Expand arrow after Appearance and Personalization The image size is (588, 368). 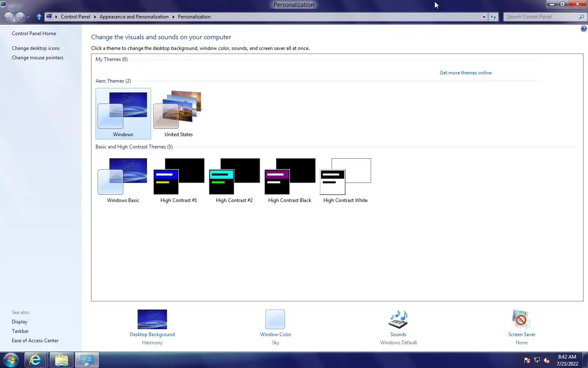(173, 17)
